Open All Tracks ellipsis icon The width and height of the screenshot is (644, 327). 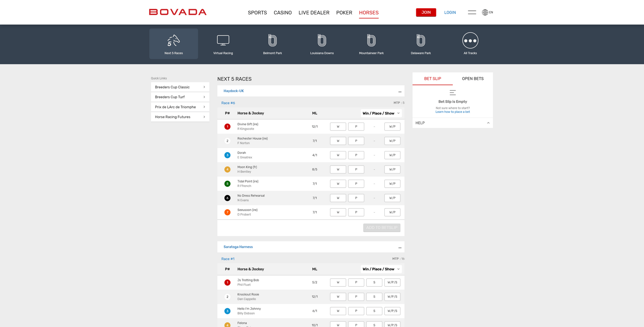[470, 41]
